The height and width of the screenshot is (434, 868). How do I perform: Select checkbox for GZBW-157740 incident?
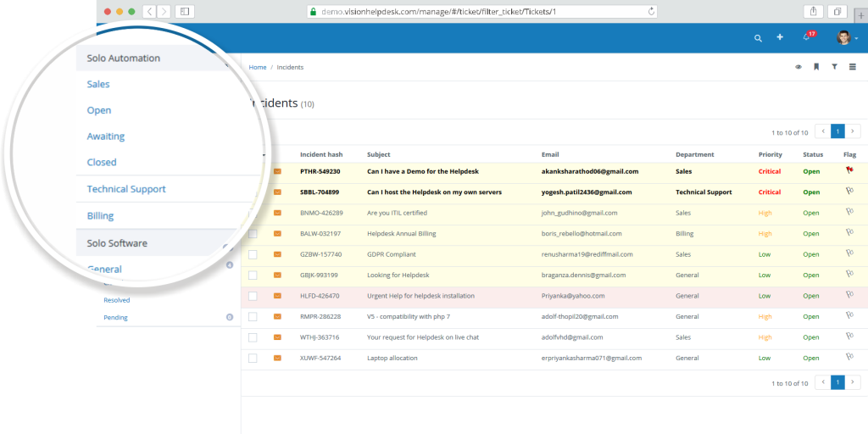pos(253,254)
